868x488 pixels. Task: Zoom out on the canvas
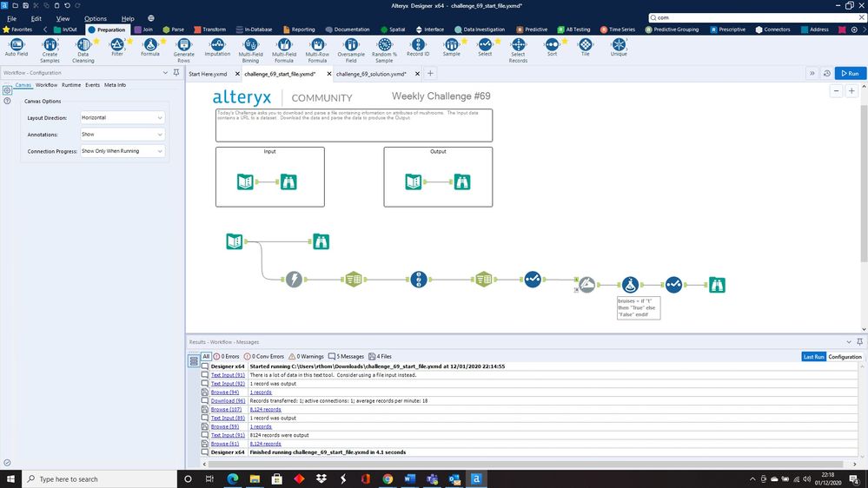pyautogui.click(x=837, y=90)
